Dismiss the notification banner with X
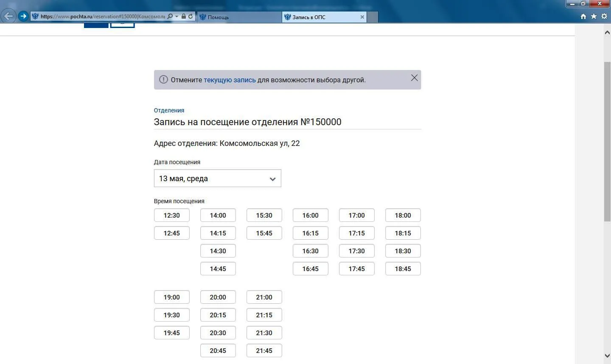This screenshot has width=611, height=364. coord(414,78)
